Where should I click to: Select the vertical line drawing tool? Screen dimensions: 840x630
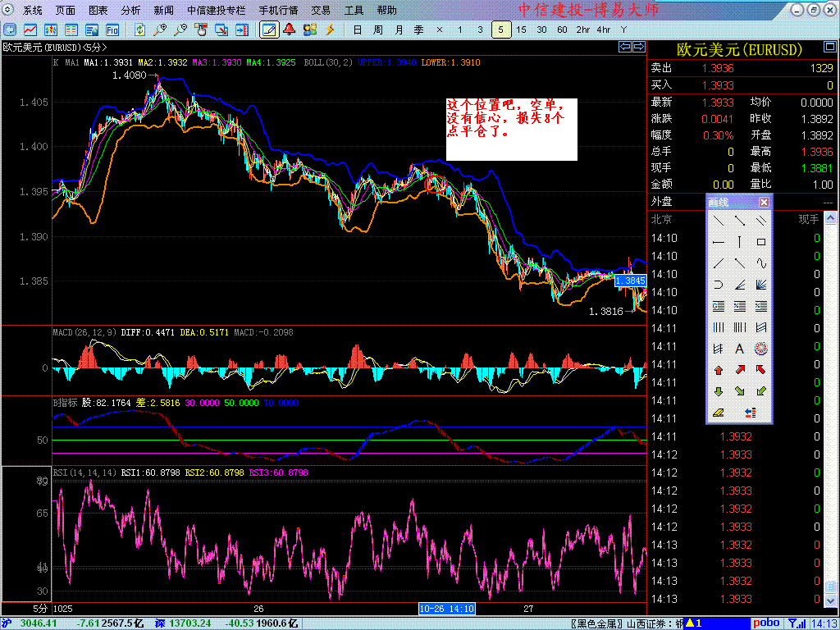[740, 242]
